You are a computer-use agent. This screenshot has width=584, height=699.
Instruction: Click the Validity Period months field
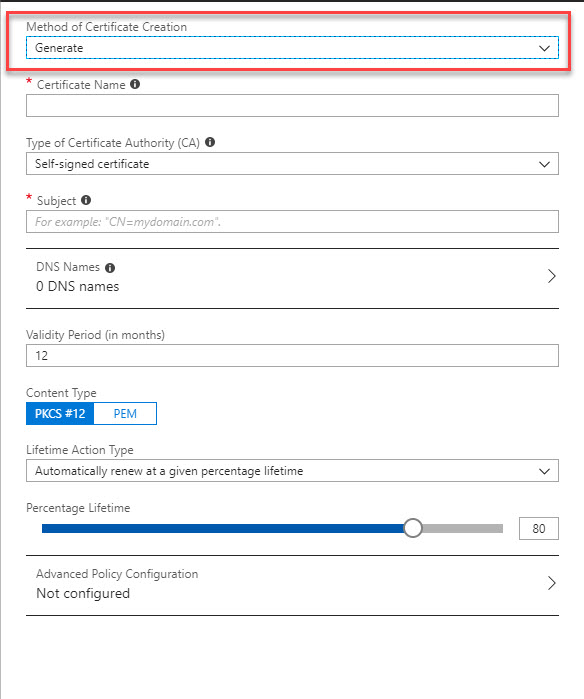(292, 355)
